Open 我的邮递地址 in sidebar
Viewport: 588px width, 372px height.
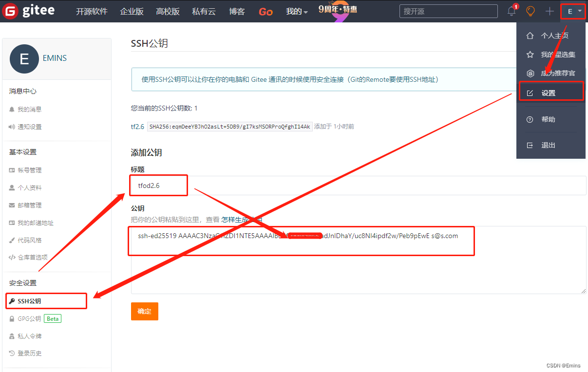tap(36, 223)
